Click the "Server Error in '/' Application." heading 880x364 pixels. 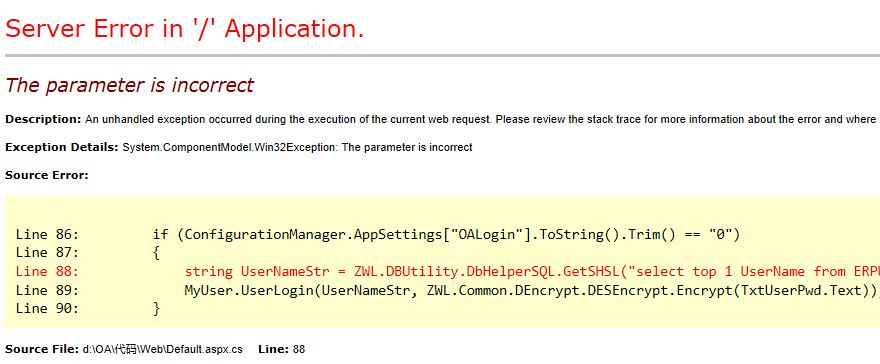pyautogui.click(x=185, y=29)
